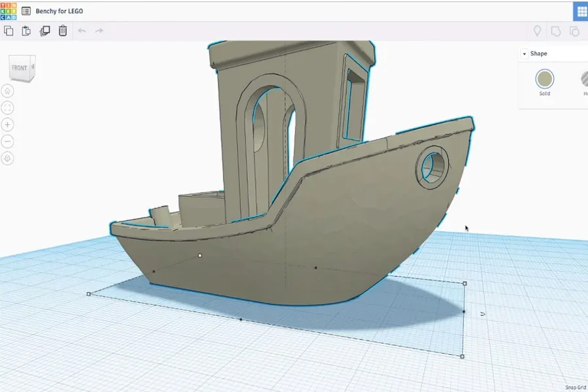Click the bottom-right corner resize handle
This screenshot has height=392, width=588.
[x=462, y=356]
